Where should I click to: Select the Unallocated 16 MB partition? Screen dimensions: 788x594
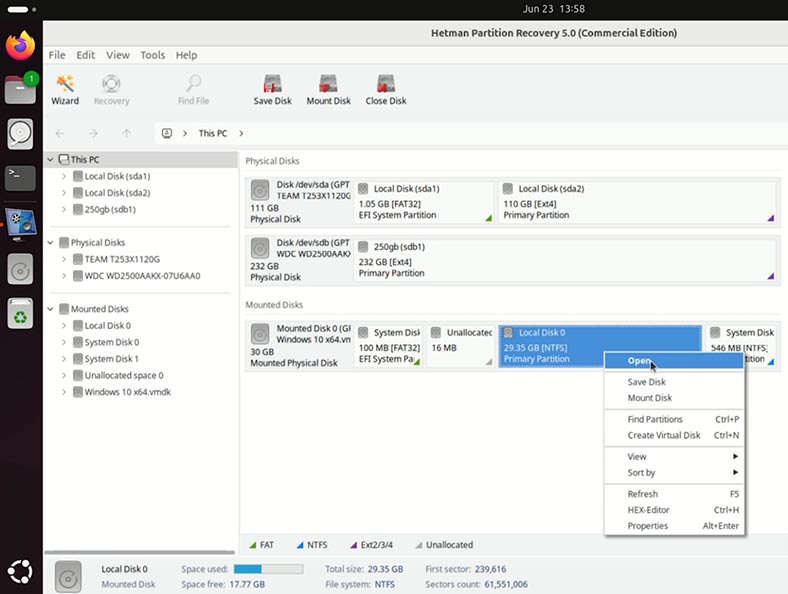tap(461, 346)
